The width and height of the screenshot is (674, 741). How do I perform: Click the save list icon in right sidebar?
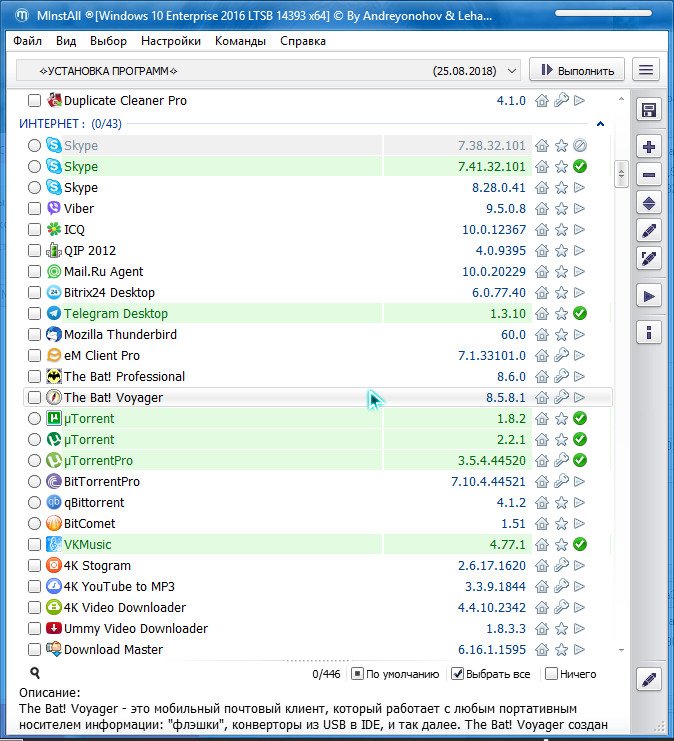[648, 110]
